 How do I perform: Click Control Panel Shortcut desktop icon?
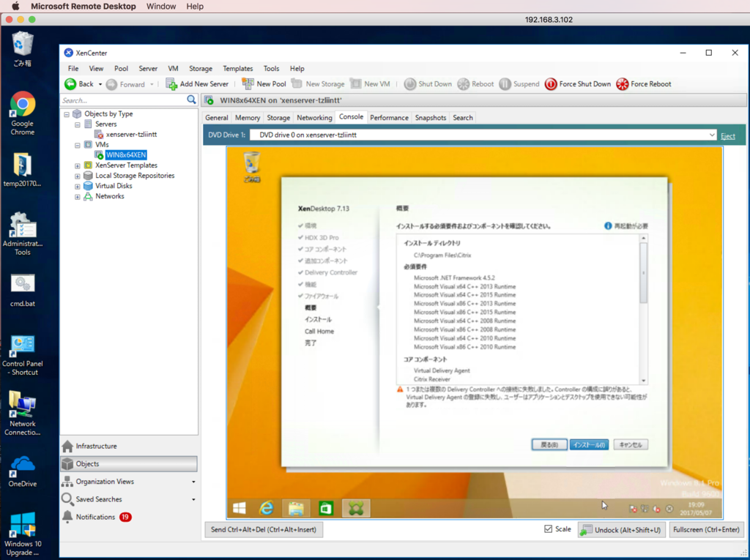23,355
